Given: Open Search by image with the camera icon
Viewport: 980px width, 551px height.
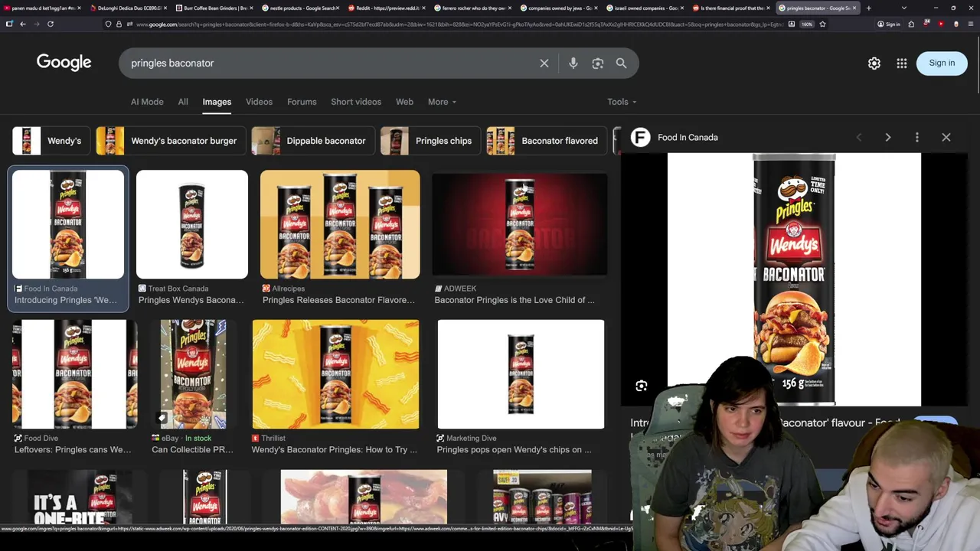Looking at the screenshot, I should 598,64.
